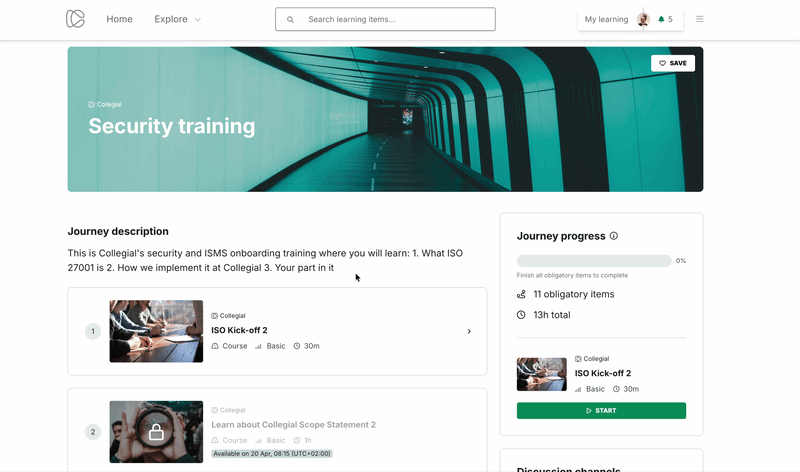800x472 pixels.
Task: Click the Journey progress info icon
Action: [x=614, y=236]
